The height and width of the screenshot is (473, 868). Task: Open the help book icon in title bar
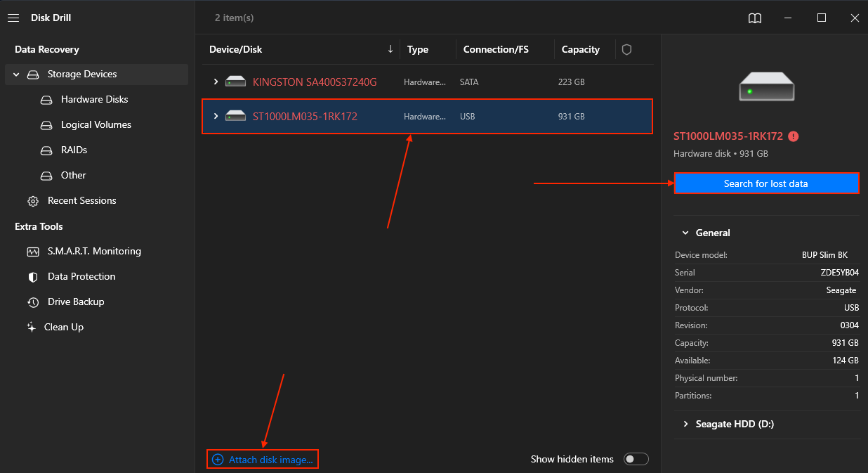click(x=755, y=18)
